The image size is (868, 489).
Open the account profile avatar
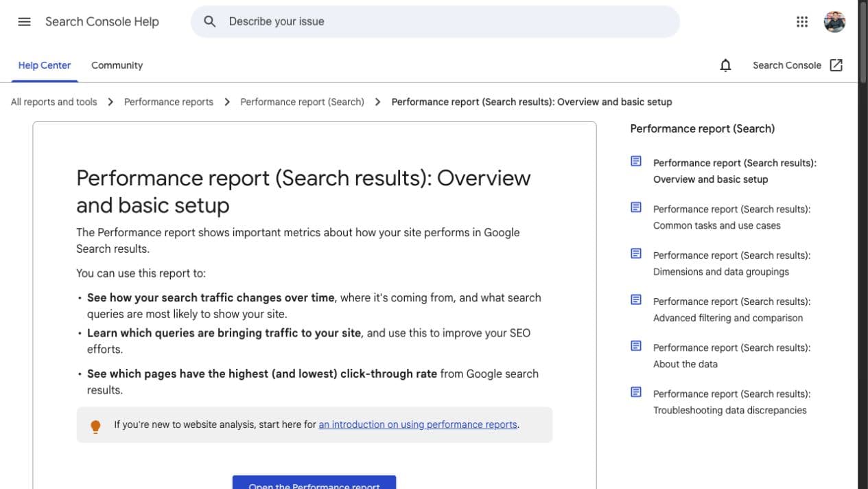834,21
